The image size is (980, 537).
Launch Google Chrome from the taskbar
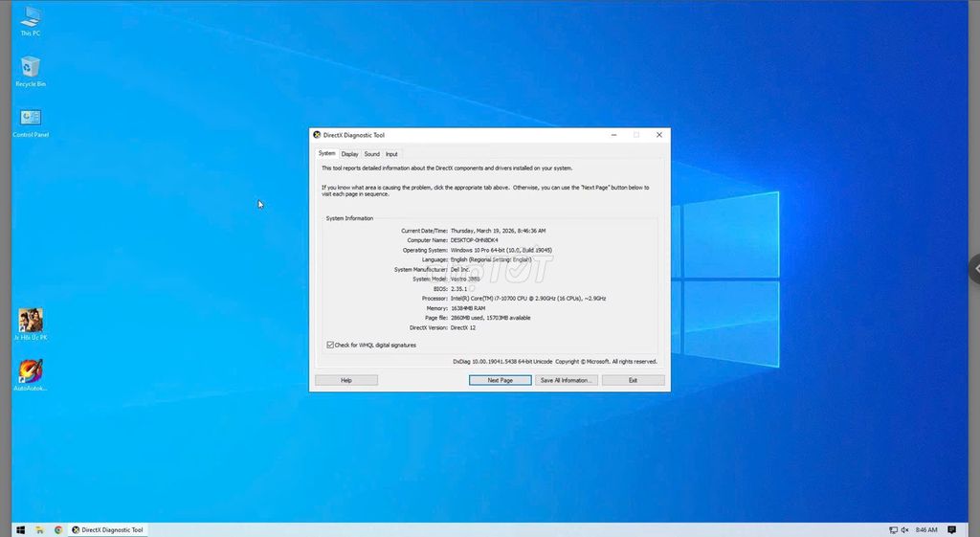click(x=58, y=529)
